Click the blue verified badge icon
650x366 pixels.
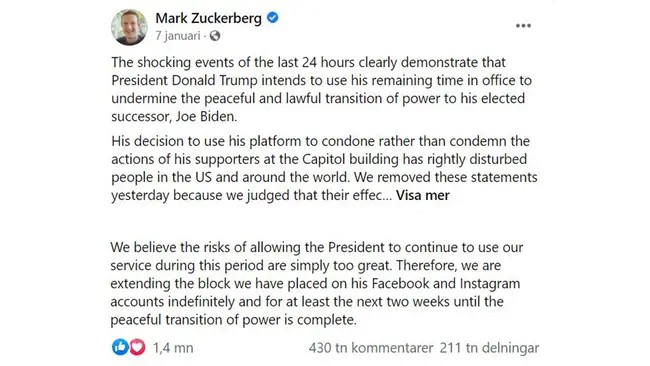[x=272, y=18]
